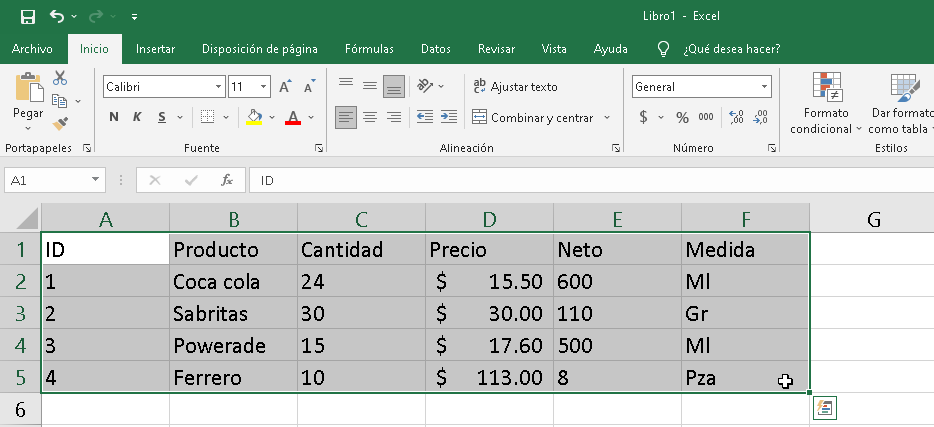Select column header G
Image resolution: width=934 pixels, height=427 pixels.
click(x=873, y=219)
